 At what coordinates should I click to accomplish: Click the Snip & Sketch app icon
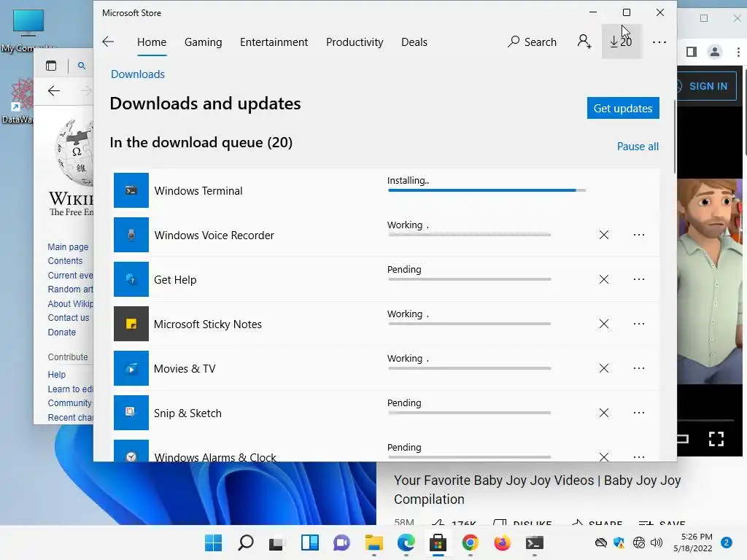point(131,413)
